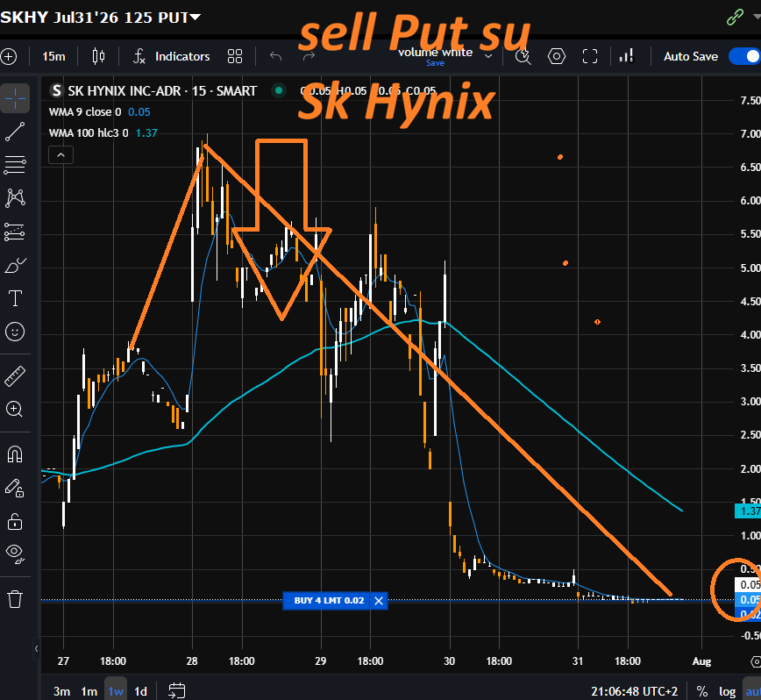The height and width of the screenshot is (700, 761).
Task: Select the brush drawing tool
Action: pyautogui.click(x=15, y=265)
